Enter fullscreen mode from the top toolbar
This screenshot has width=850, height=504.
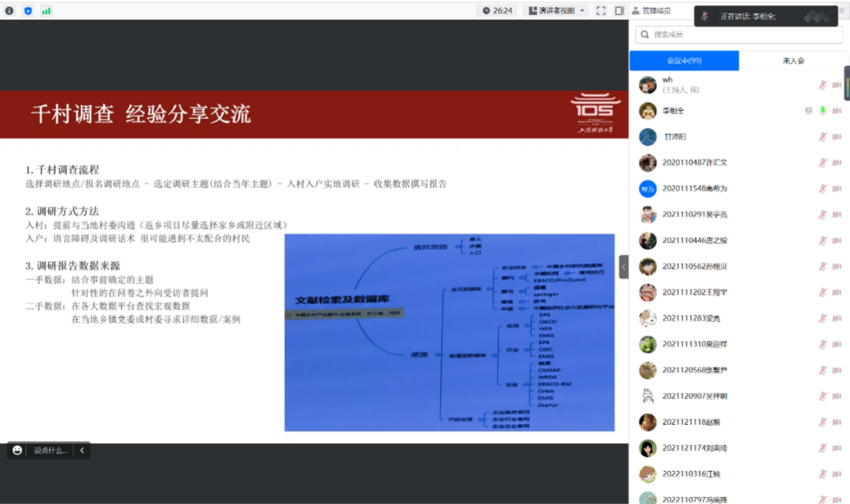601,10
